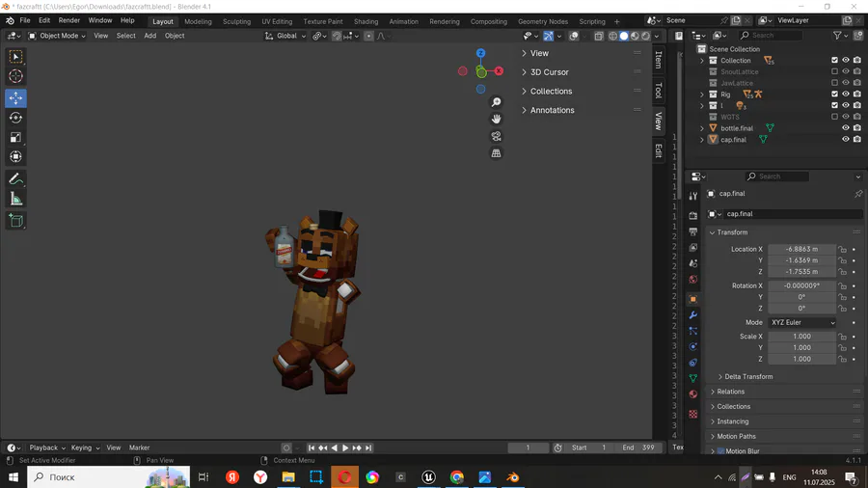Enable the JawLattice collection checkbox
The height and width of the screenshot is (488, 868).
pyautogui.click(x=834, y=83)
